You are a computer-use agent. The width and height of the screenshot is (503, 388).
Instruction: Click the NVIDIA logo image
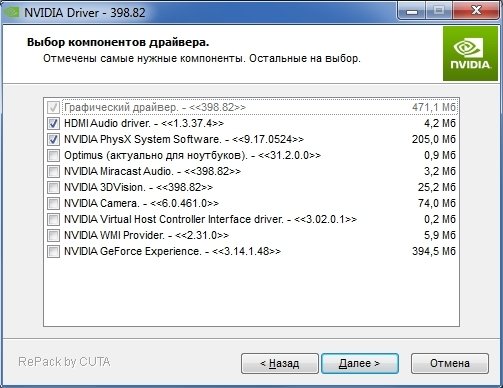point(471,54)
